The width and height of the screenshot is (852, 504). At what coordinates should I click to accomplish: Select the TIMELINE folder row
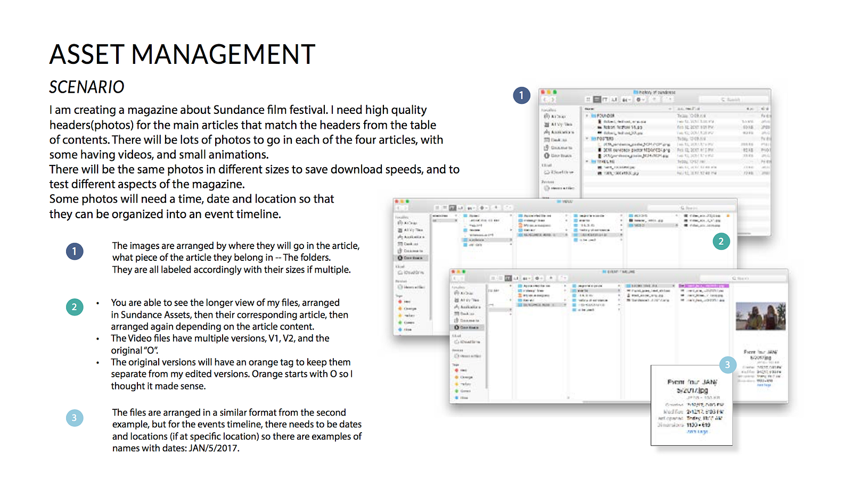point(677,161)
